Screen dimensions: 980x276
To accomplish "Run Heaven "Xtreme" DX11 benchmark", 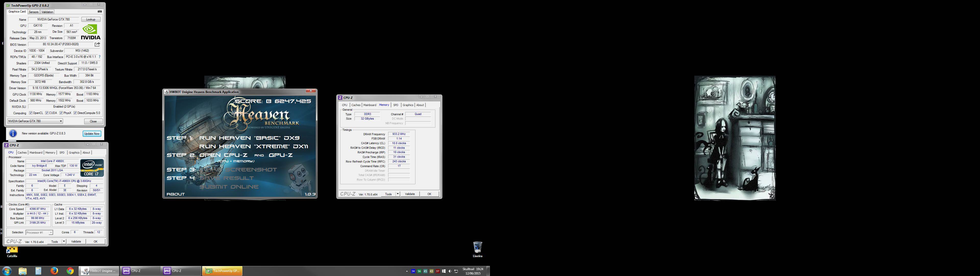I will pos(254,146).
